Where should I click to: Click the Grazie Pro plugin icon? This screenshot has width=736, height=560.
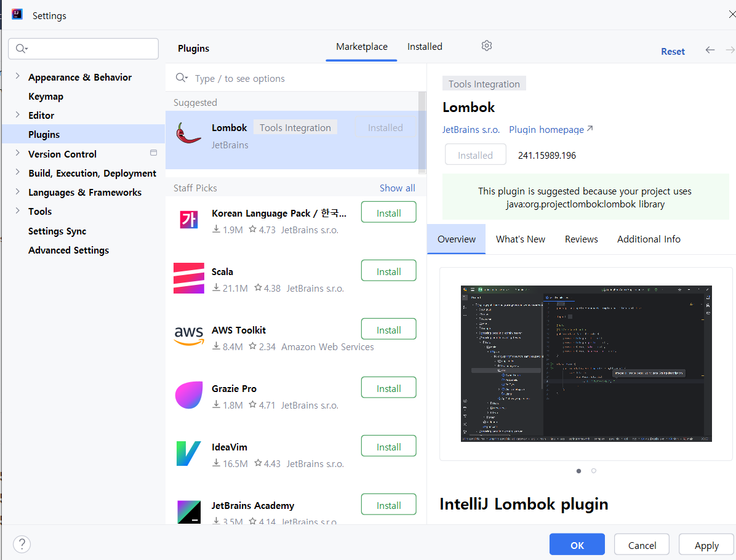[189, 395]
